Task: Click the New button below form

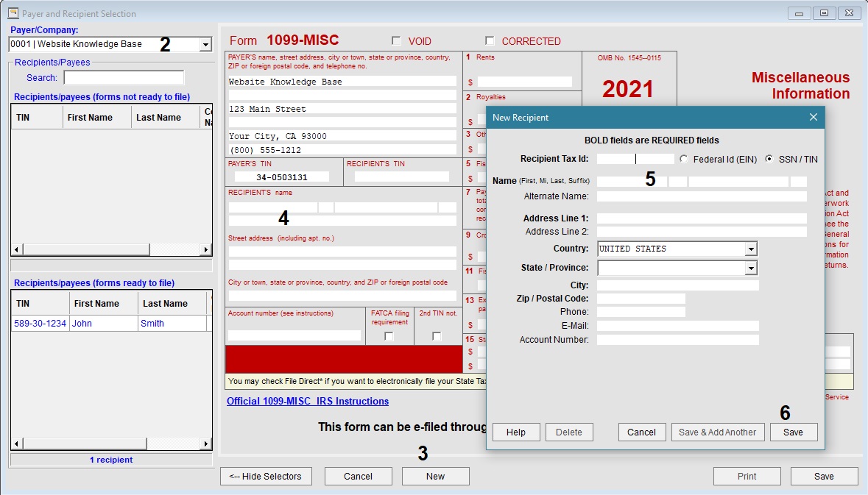Action: 436,476
